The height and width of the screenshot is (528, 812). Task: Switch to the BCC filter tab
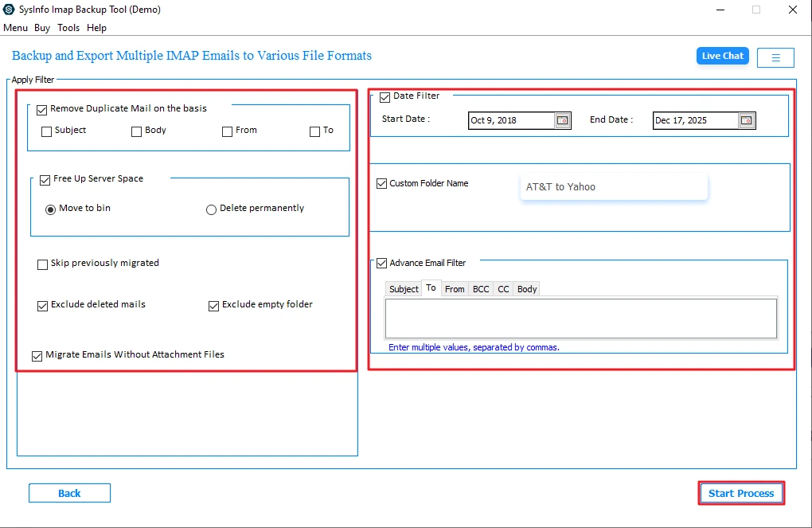[x=481, y=288]
